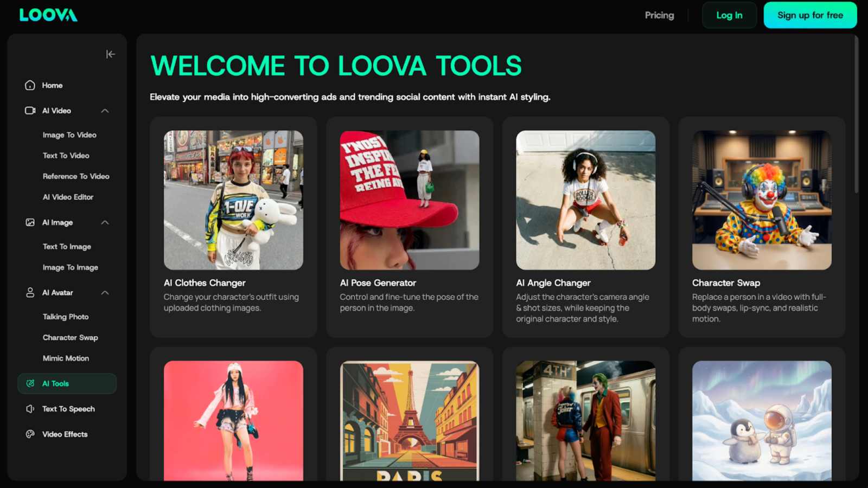Select the AI Avatar person icon
This screenshot has width=868, height=488.
[x=29, y=292]
